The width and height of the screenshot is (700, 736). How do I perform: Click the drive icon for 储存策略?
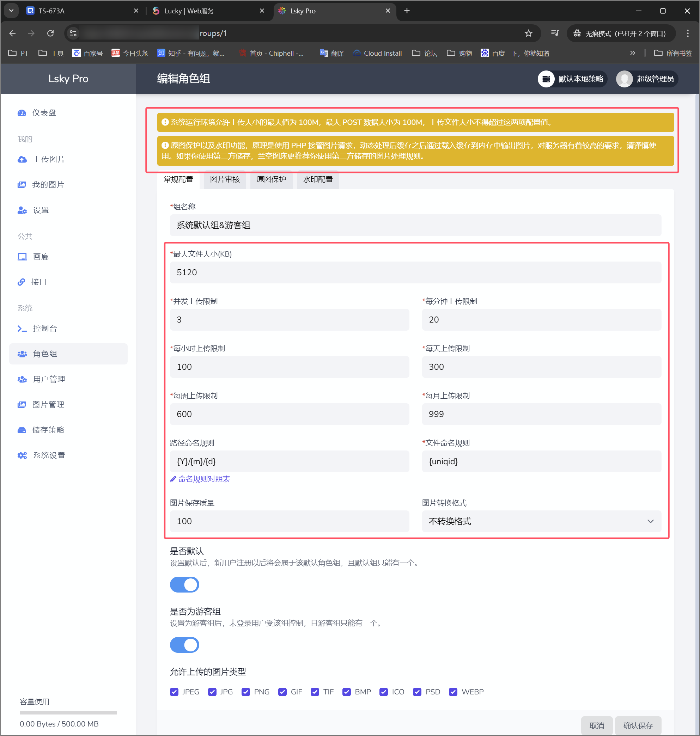tap(22, 430)
